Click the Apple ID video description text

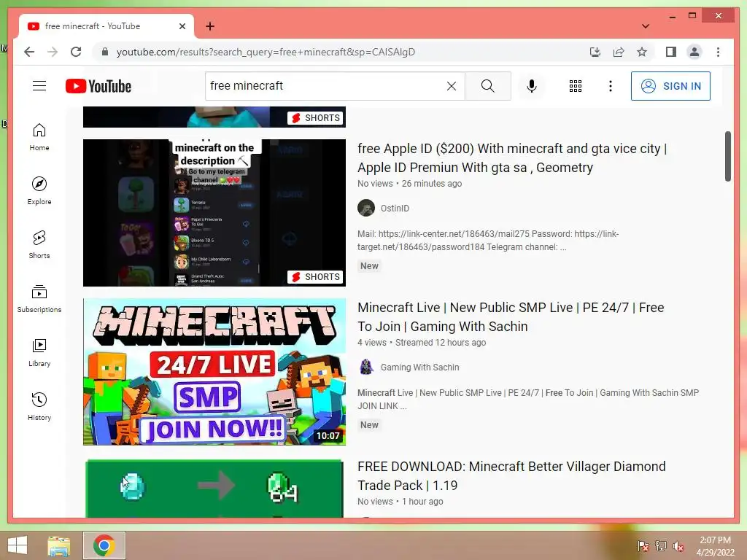pos(488,241)
